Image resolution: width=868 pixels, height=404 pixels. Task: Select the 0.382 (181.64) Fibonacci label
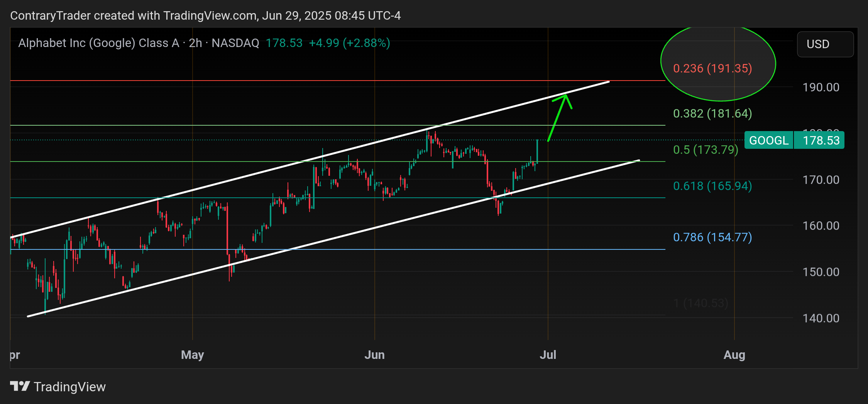[x=712, y=113]
